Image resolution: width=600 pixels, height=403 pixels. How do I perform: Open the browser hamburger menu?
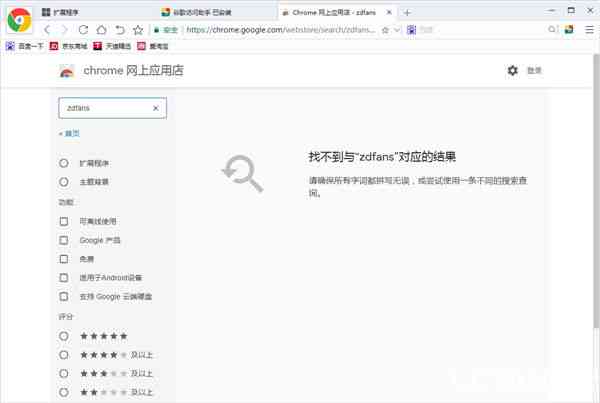pos(590,29)
